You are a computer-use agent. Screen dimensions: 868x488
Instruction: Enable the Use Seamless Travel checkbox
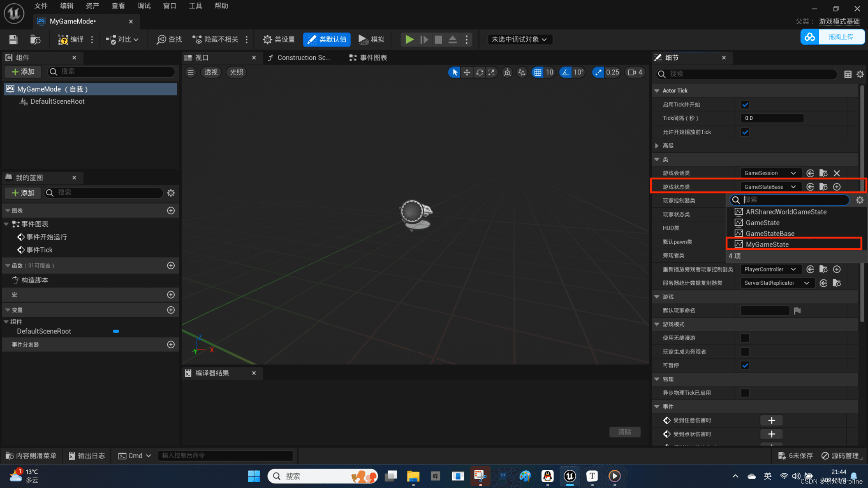point(745,338)
